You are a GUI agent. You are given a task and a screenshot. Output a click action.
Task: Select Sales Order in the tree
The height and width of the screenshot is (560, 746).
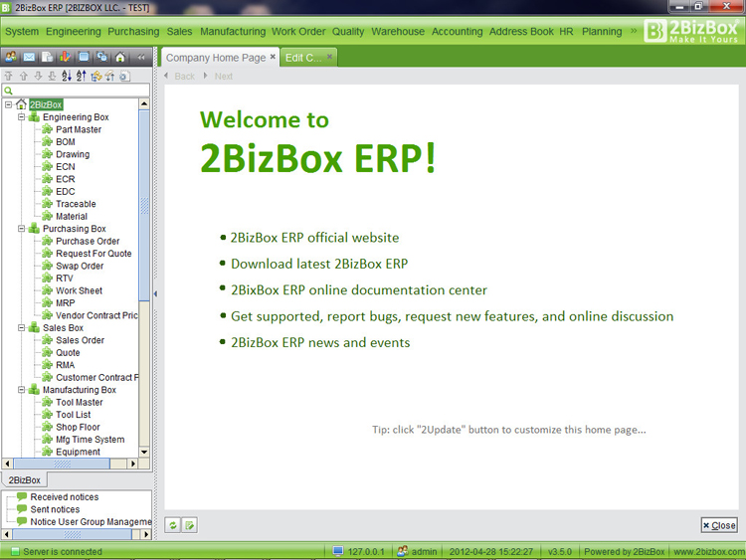click(80, 340)
